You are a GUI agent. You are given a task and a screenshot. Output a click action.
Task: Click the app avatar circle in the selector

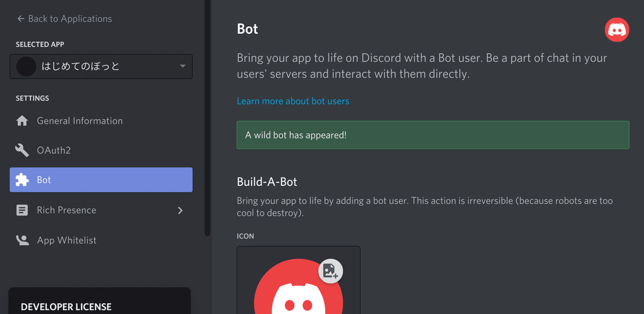26,67
